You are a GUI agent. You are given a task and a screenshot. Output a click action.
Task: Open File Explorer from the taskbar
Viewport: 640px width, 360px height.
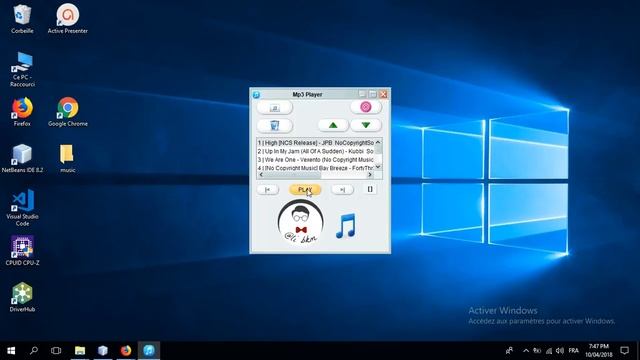click(x=80, y=351)
